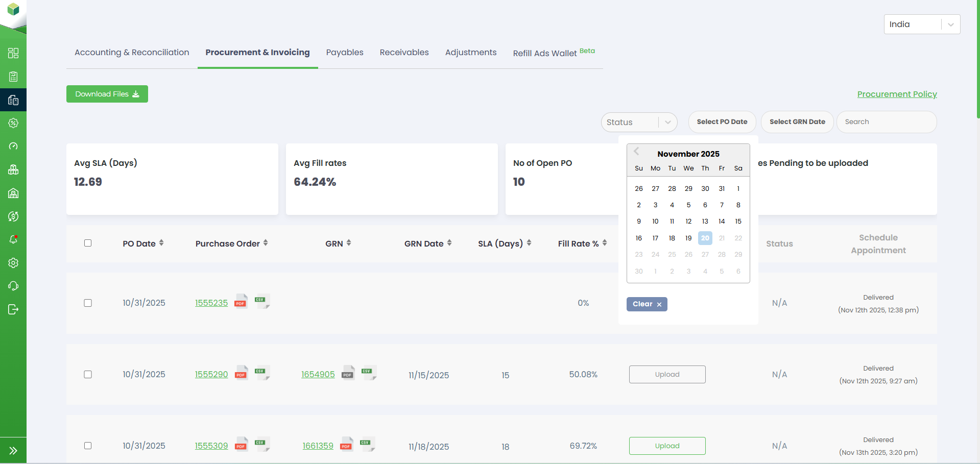Viewport: 980px width, 464px height.
Task: Switch to the Payables tab
Action: (x=345, y=53)
